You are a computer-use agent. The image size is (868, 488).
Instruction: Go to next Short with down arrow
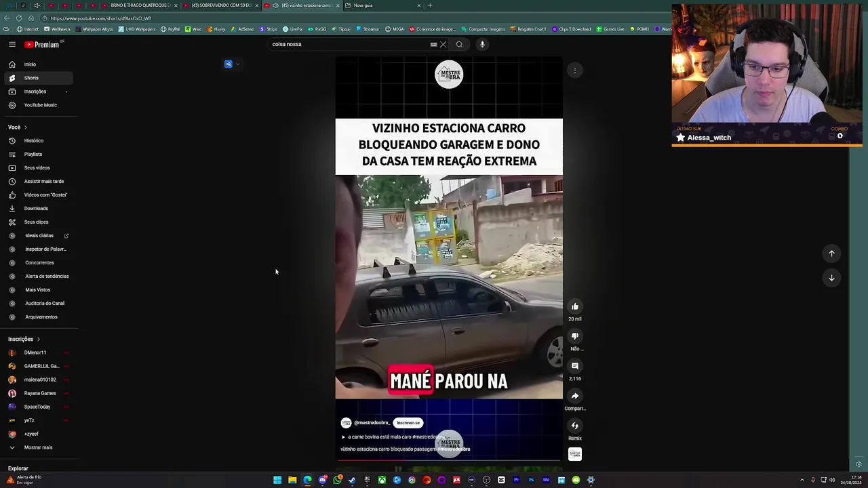[831, 278]
